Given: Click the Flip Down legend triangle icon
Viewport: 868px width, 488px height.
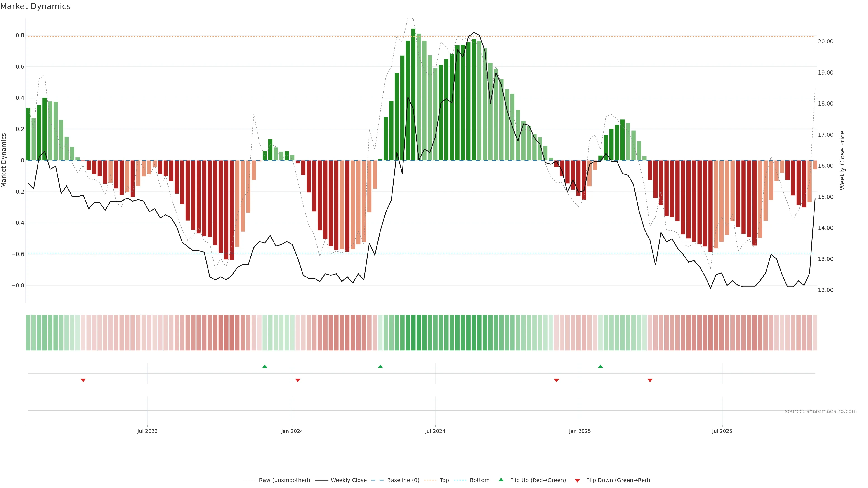Looking at the screenshot, I should (577, 480).
